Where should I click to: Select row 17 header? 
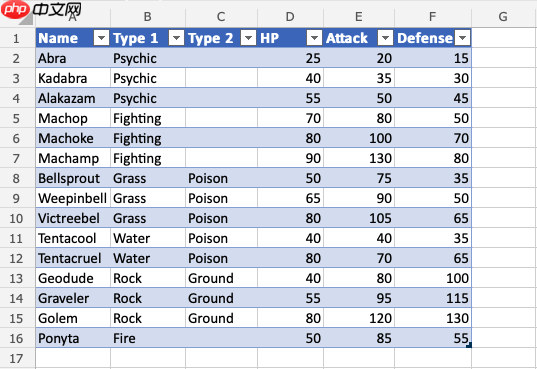pos(16,359)
